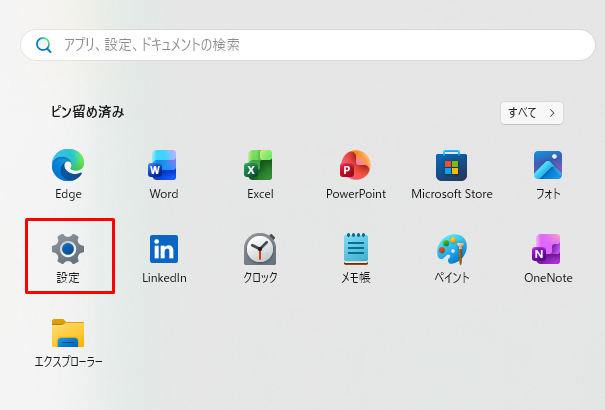Open 設定 (Settings) gear icon

(x=68, y=248)
